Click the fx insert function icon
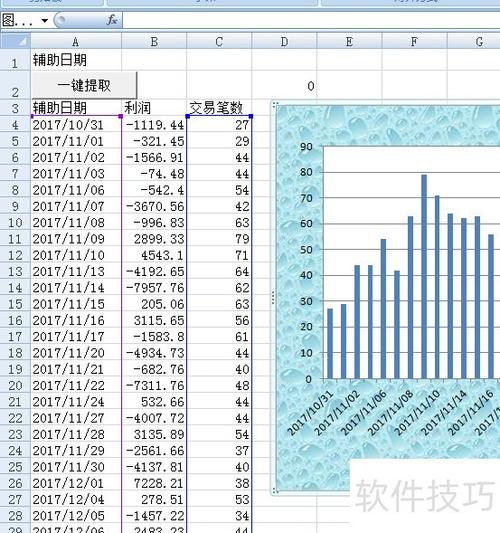This screenshot has height=533, width=500. click(x=112, y=20)
